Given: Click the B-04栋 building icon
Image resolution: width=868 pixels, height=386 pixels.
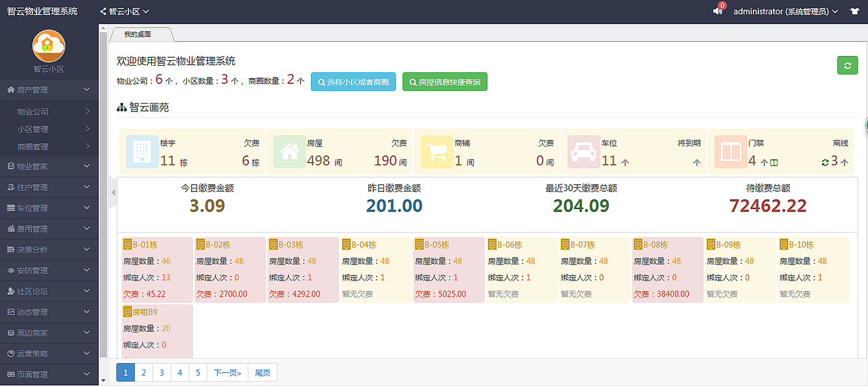Looking at the screenshot, I should pos(346,244).
